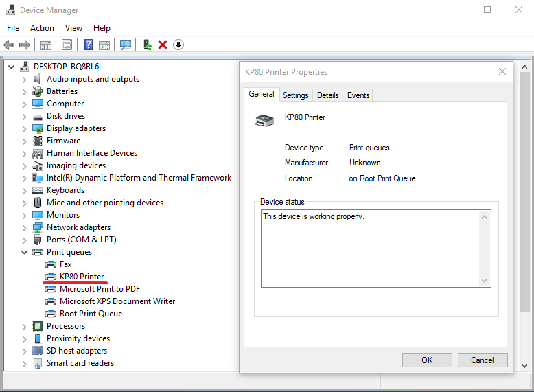534x392 pixels.
Task: Expand the Monitors category
Action: [x=24, y=216]
